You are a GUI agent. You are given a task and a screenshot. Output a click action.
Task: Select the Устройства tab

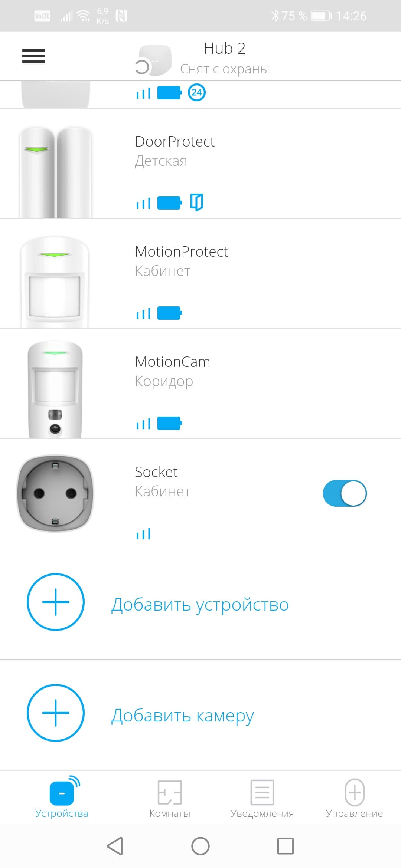(x=62, y=798)
